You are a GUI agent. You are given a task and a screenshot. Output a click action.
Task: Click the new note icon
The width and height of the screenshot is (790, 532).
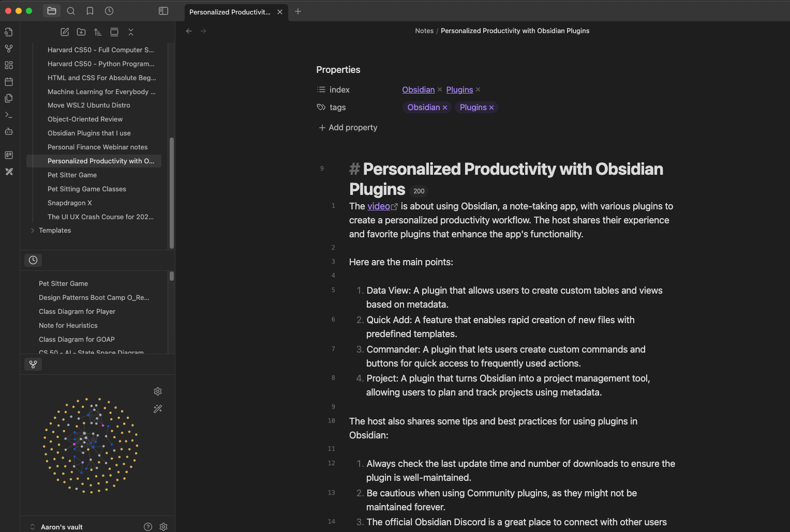click(x=65, y=32)
